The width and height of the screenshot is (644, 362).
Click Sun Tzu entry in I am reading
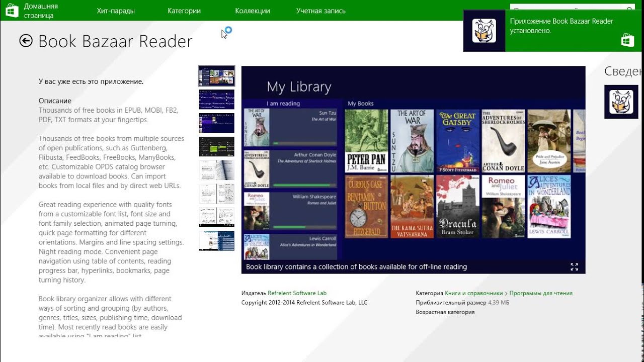290,128
